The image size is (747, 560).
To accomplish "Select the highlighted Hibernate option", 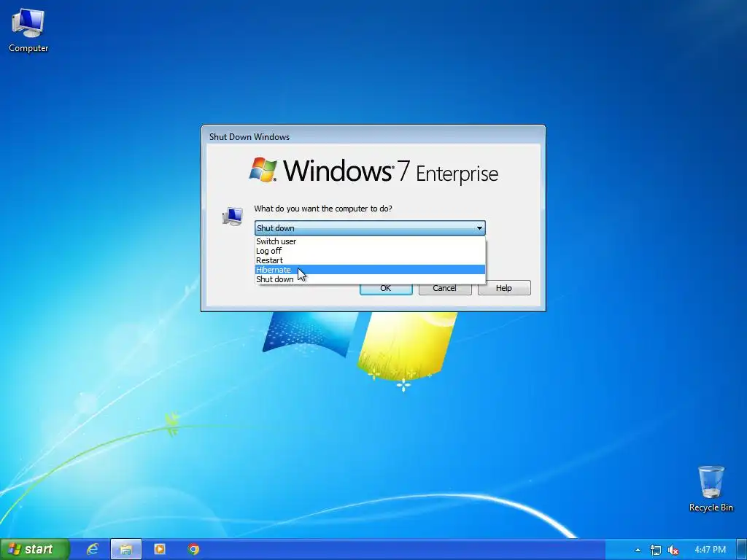I will coord(370,270).
